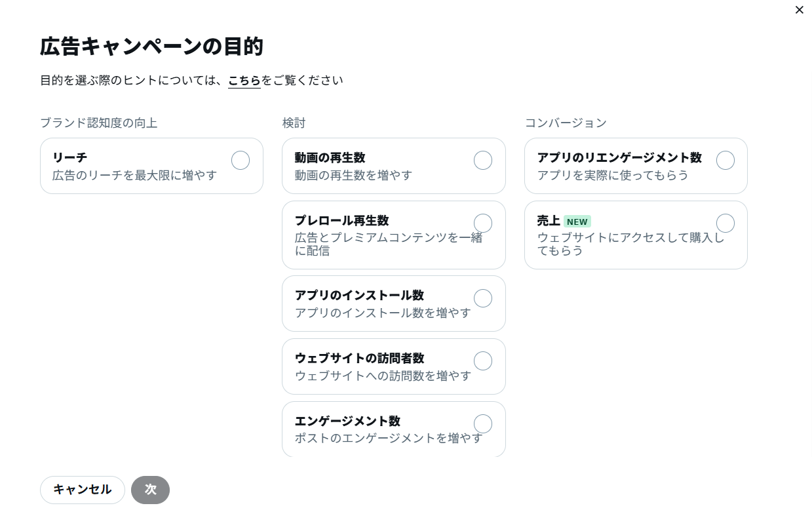Image resolution: width=812 pixels, height=531 pixels.
Task: Click the 動画の再生数を増やす description text
Action: point(354,175)
